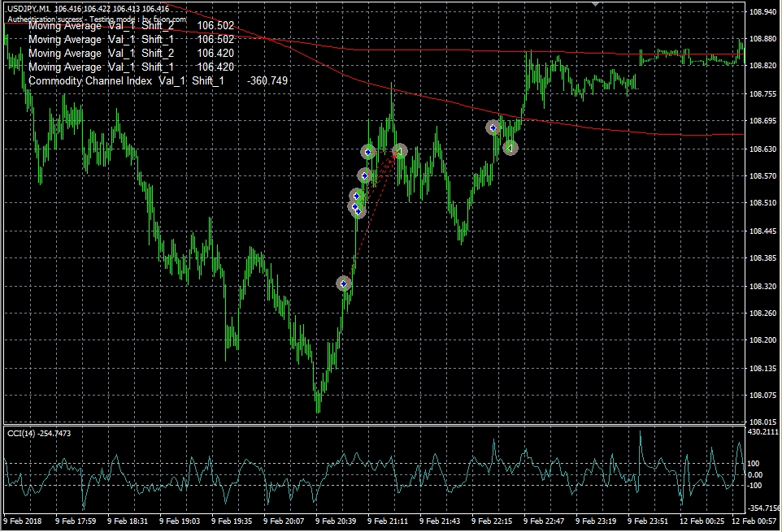The width and height of the screenshot is (782, 532).
Task: Click the '9 Feb 23:19' time label
Action: (x=596, y=521)
